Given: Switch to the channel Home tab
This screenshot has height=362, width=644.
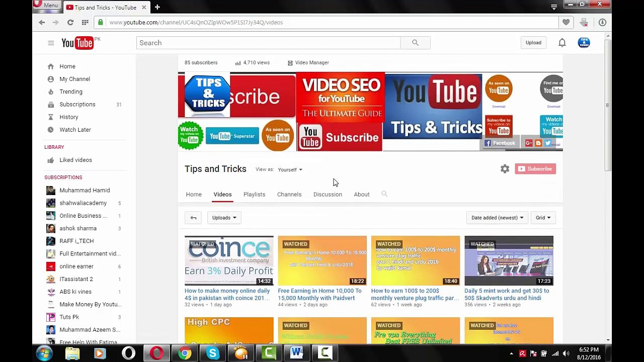Looking at the screenshot, I should [194, 194].
